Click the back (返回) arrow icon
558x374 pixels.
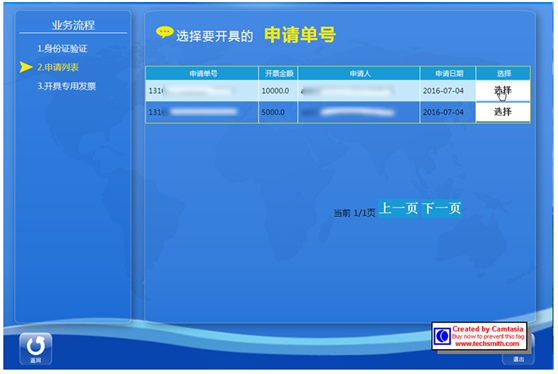pos(36,348)
